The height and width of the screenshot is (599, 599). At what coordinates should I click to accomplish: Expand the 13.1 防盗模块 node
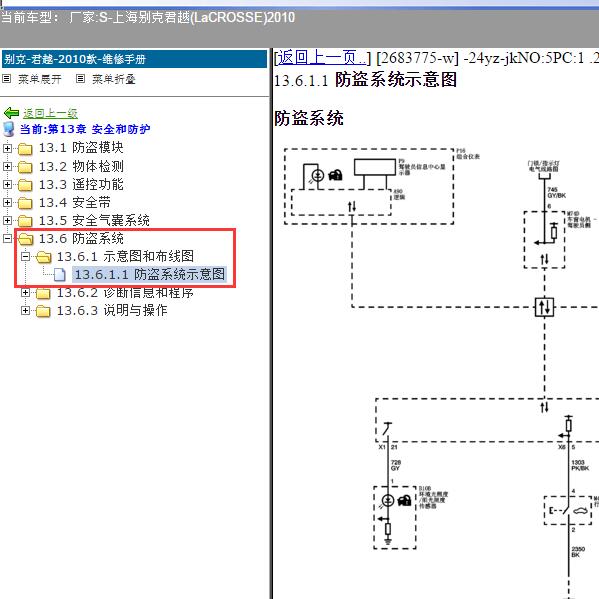[x=7, y=148]
